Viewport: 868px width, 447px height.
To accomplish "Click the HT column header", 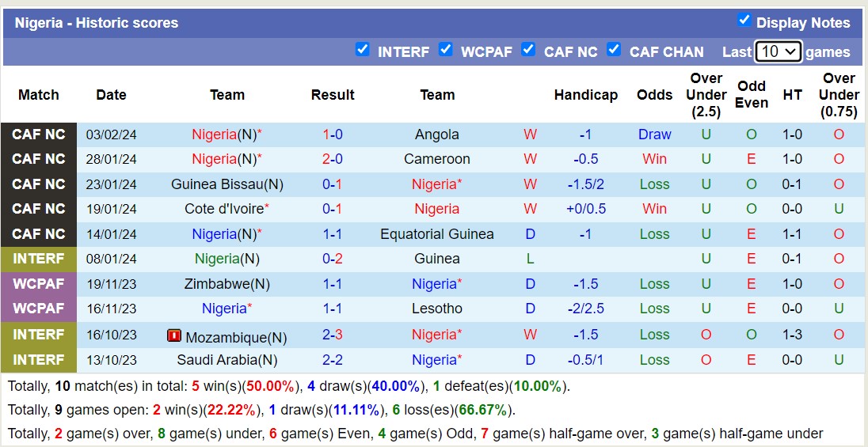I will tap(792, 95).
